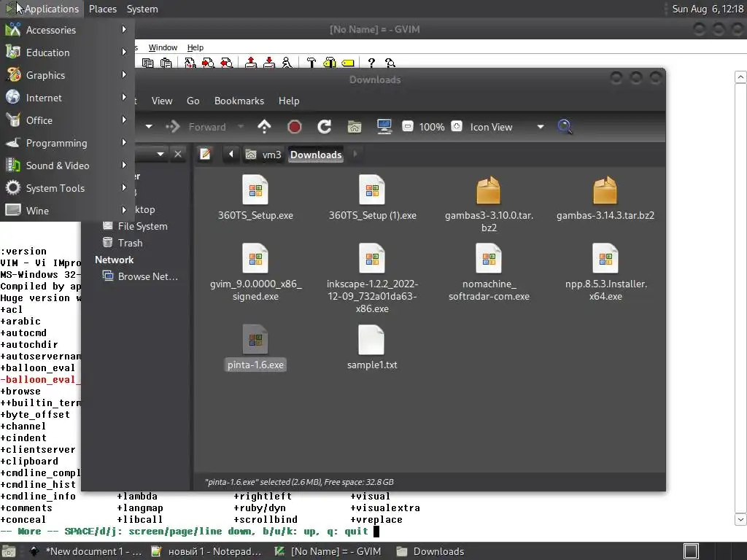This screenshot has width=747, height=560.
Task: Go up to parent folder in Downloads
Action: (x=264, y=127)
